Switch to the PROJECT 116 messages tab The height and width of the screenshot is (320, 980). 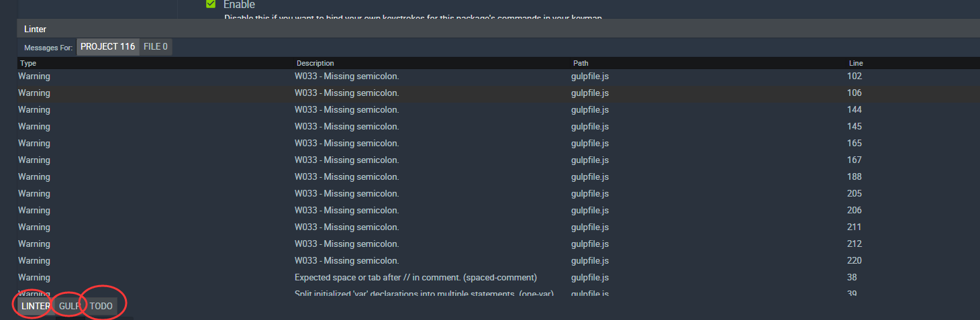tap(108, 47)
